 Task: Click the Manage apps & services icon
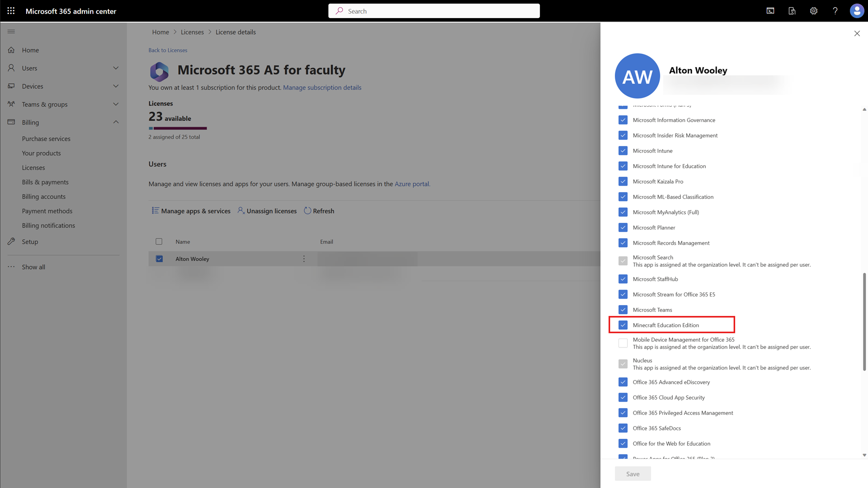coord(155,211)
